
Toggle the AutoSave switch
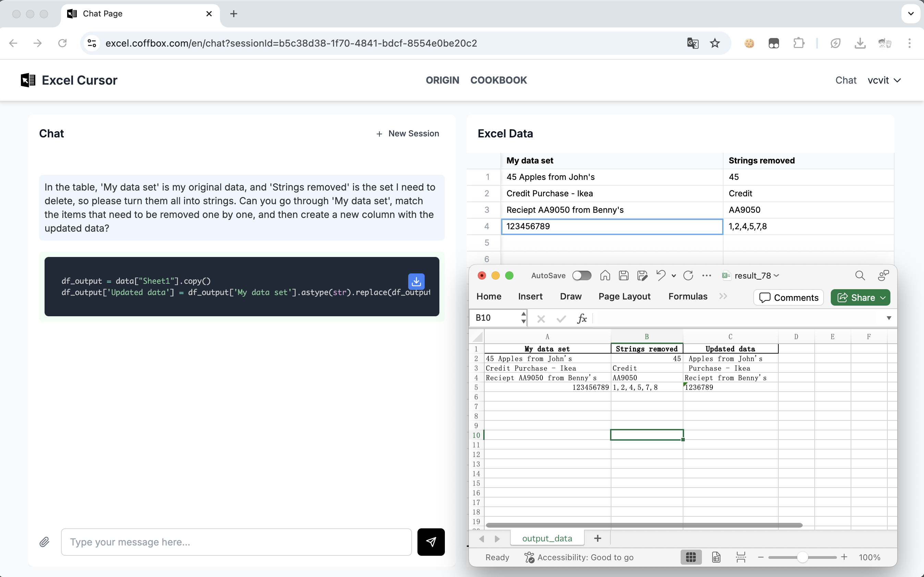(582, 275)
